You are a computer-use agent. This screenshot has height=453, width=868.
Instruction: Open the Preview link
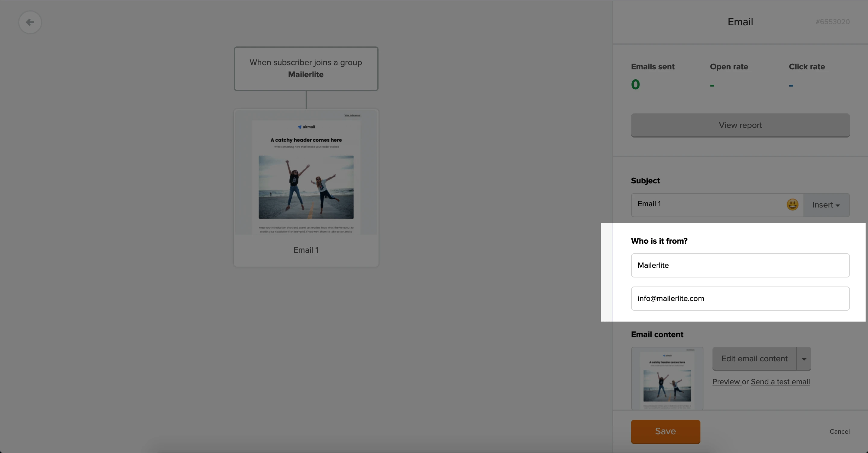[x=726, y=382]
